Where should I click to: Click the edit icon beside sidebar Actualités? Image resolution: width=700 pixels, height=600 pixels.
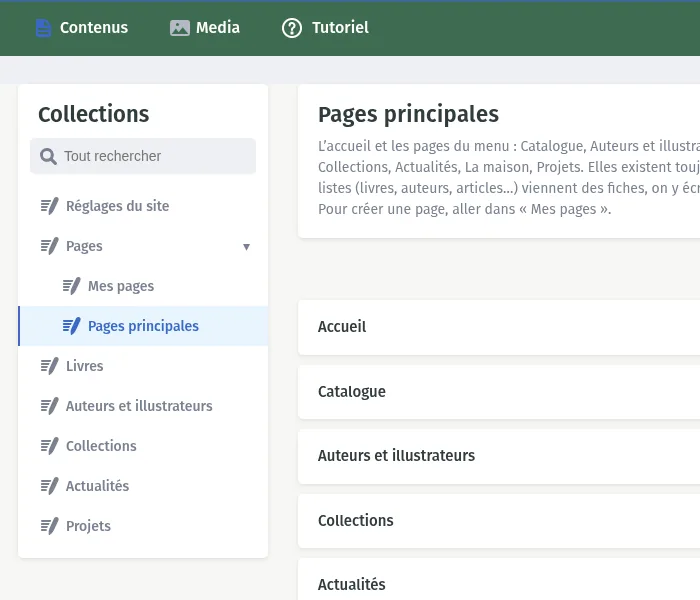coord(50,486)
